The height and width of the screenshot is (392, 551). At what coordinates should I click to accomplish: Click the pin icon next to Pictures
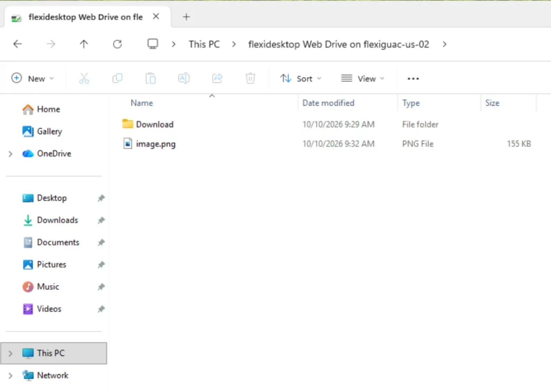point(101,265)
